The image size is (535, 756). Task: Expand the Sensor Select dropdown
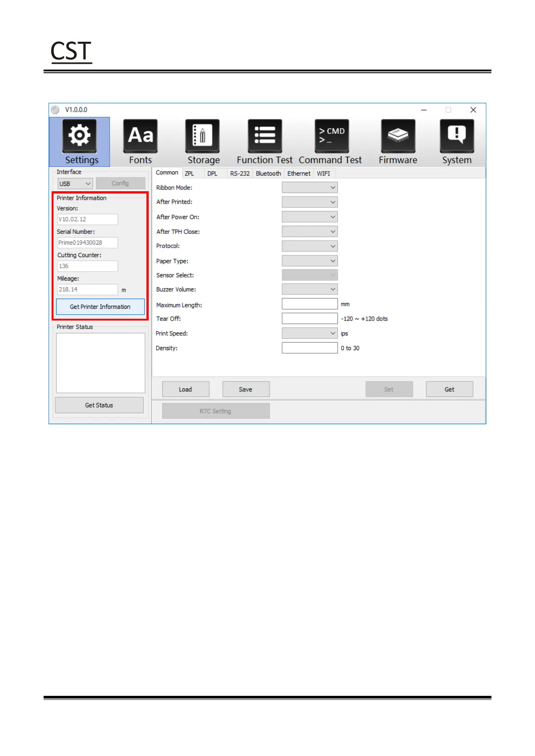310,275
